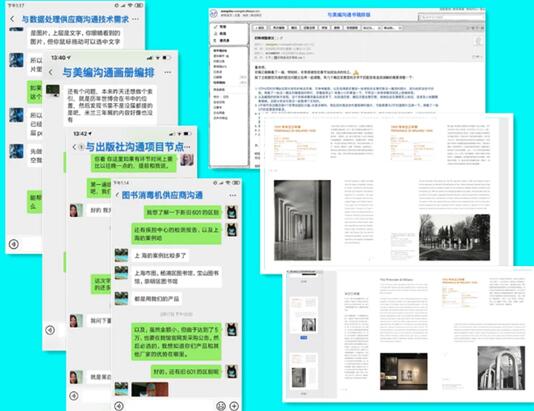The height and width of the screenshot is (411, 534).
Task: Open more options in 与数据处理供应商沟通技术需求 chat
Action: pyautogui.click(x=136, y=19)
